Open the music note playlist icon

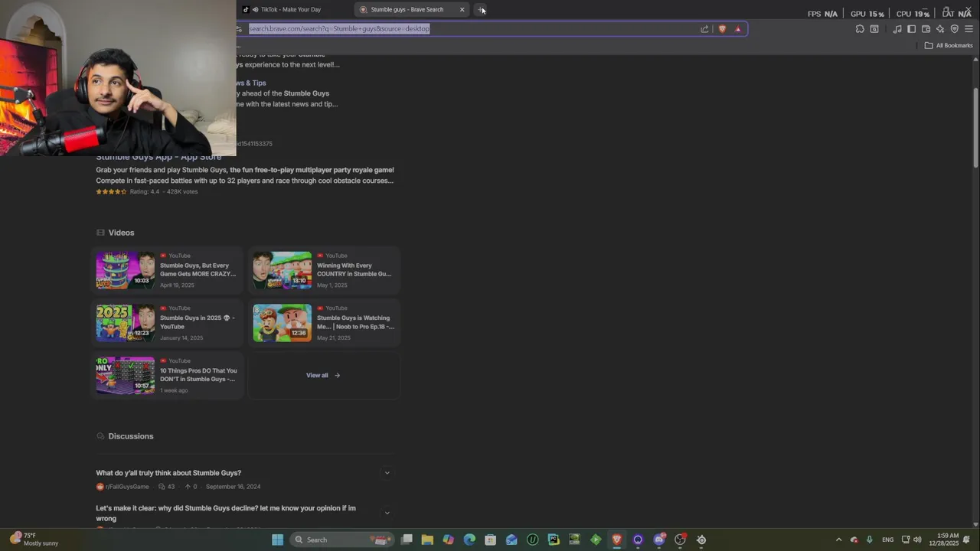897,29
